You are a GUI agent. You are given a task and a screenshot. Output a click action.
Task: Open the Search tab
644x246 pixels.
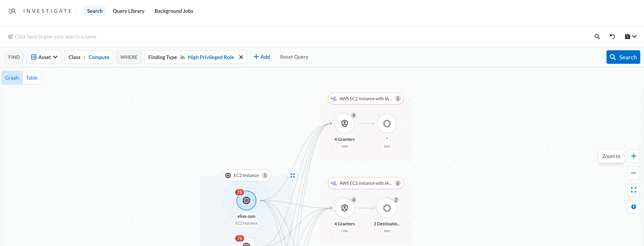pos(95,11)
